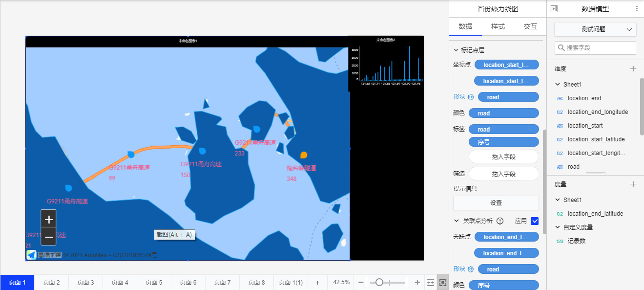644x290 pixels.
Task: Click the map zoom out minus button
Action: coord(49,237)
